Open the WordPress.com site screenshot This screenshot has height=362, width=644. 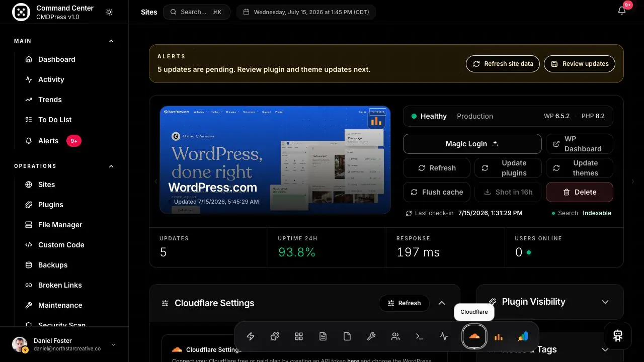tap(275, 160)
